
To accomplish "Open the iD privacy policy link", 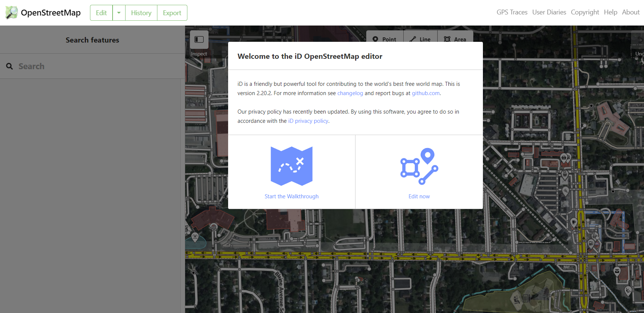I will click(308, 121).
